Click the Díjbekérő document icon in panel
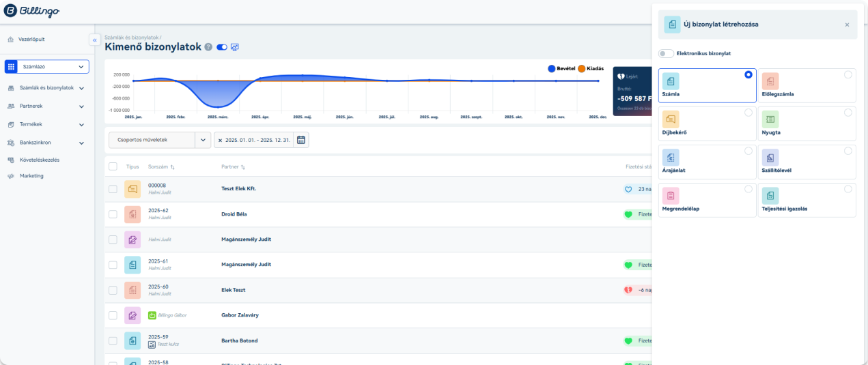 point(671,119)
